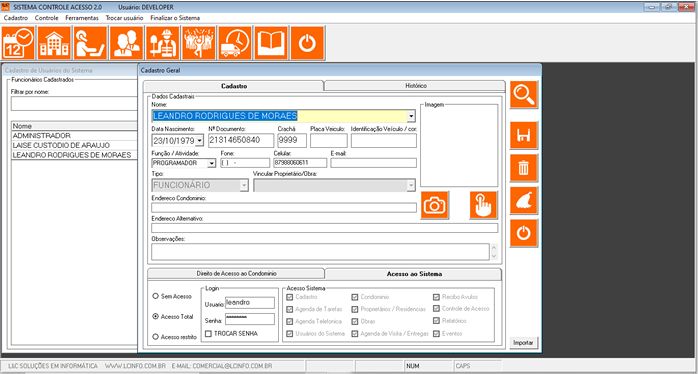Open the two-users toolbar icon

pos(127,43)
